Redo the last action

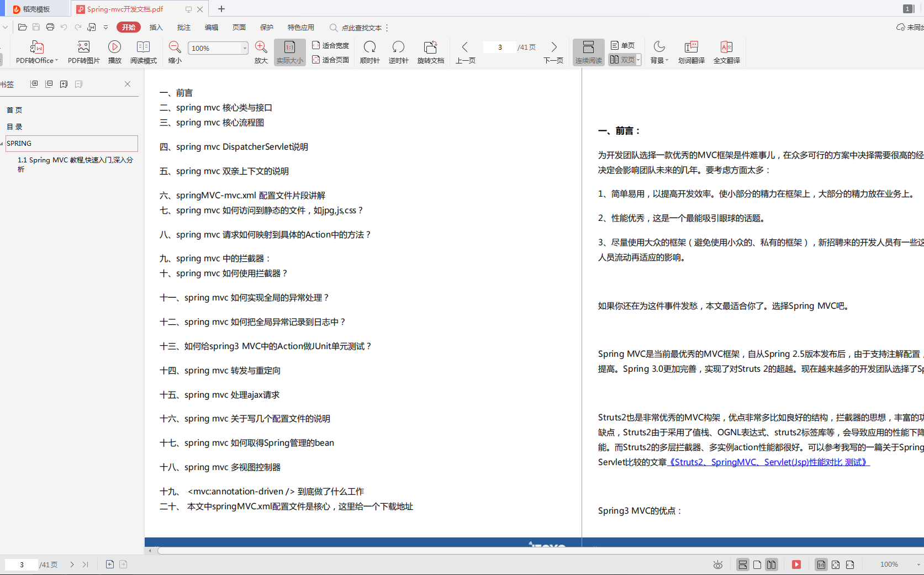click(x=78, y=27)
